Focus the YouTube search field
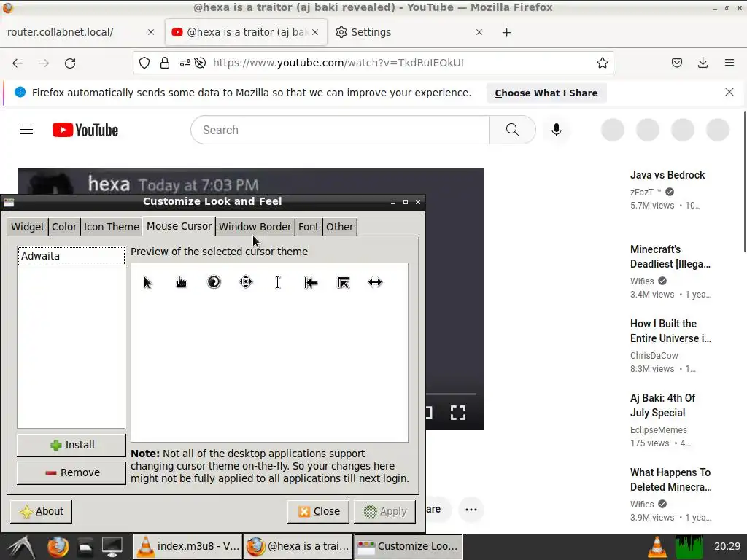 [x=340, y=130]
